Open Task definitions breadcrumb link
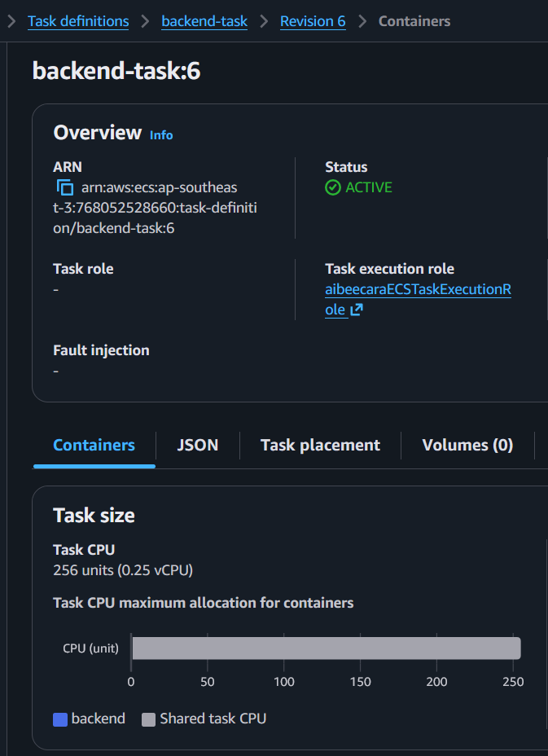 click(78, 21)
